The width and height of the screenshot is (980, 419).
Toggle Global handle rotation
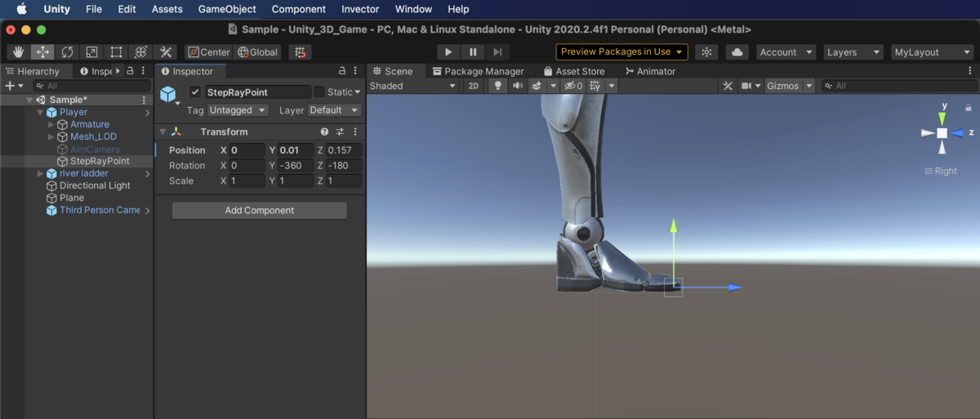258,52
